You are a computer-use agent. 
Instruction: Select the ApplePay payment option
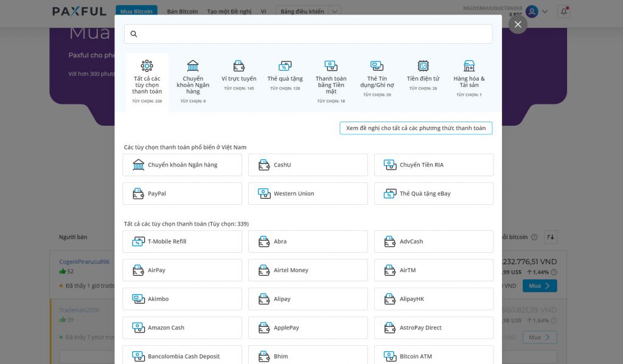(308, 328)
